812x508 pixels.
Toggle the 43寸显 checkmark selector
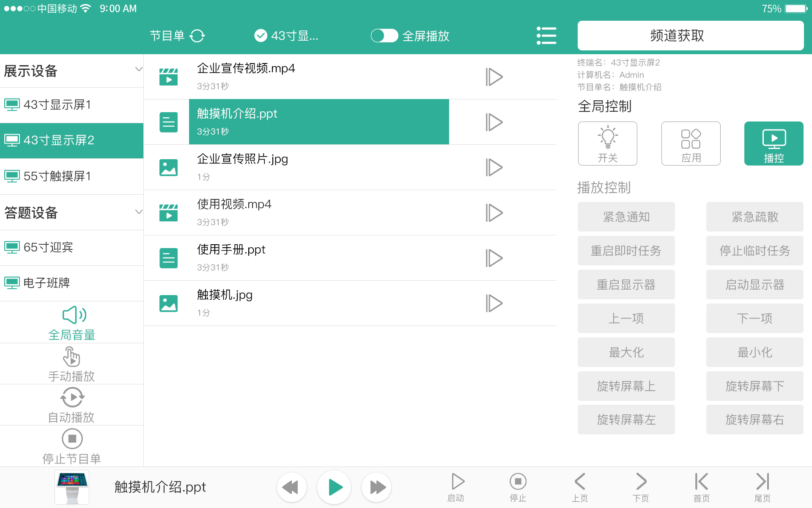pyautogui.click(x=261, y=36)
